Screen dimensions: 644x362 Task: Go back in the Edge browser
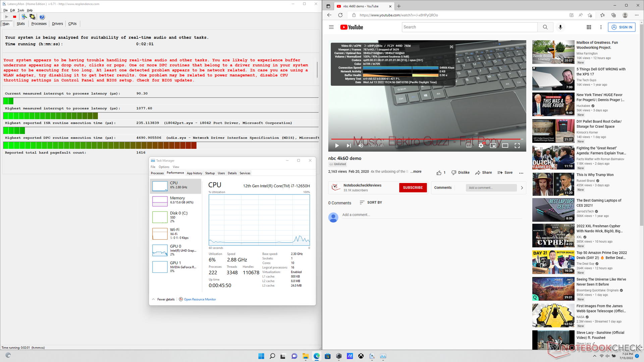tap(329, 15)
